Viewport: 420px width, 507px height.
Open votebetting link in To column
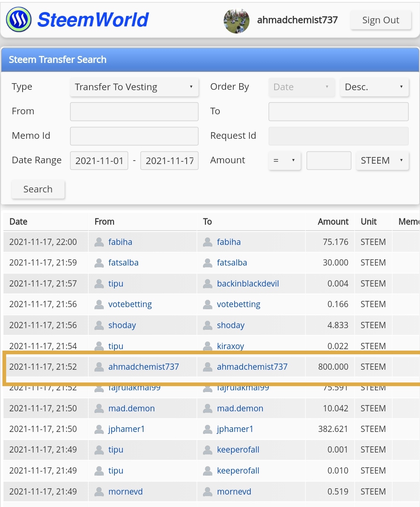tap(238, 304)
